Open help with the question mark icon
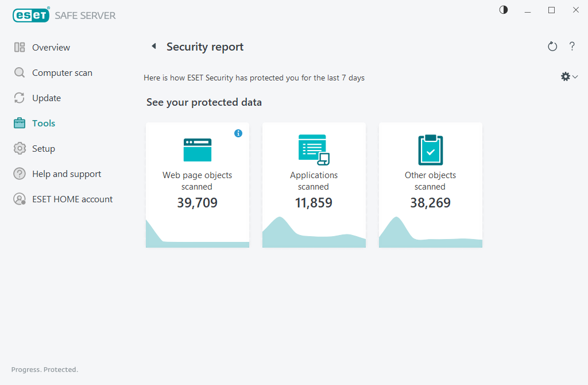Image resolution: width=588 pixels, height=385 pixels. point(572,46)
